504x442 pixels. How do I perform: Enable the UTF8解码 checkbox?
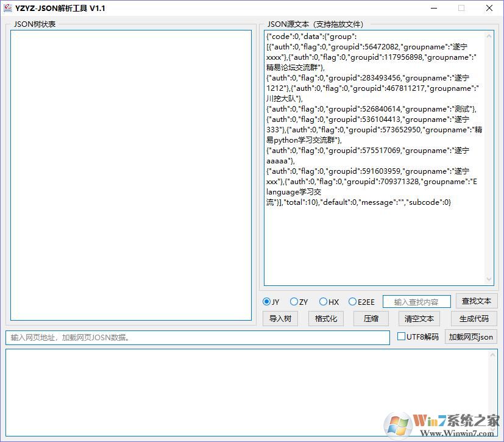(400, 336)
